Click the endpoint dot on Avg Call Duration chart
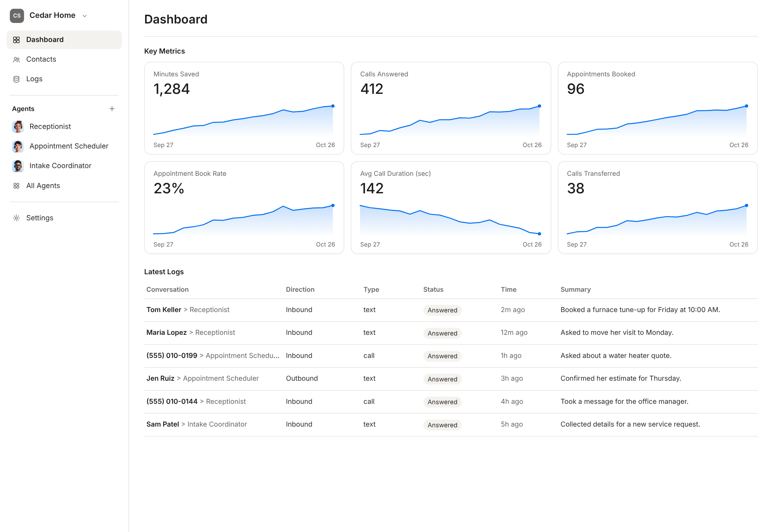 [539, 234]
